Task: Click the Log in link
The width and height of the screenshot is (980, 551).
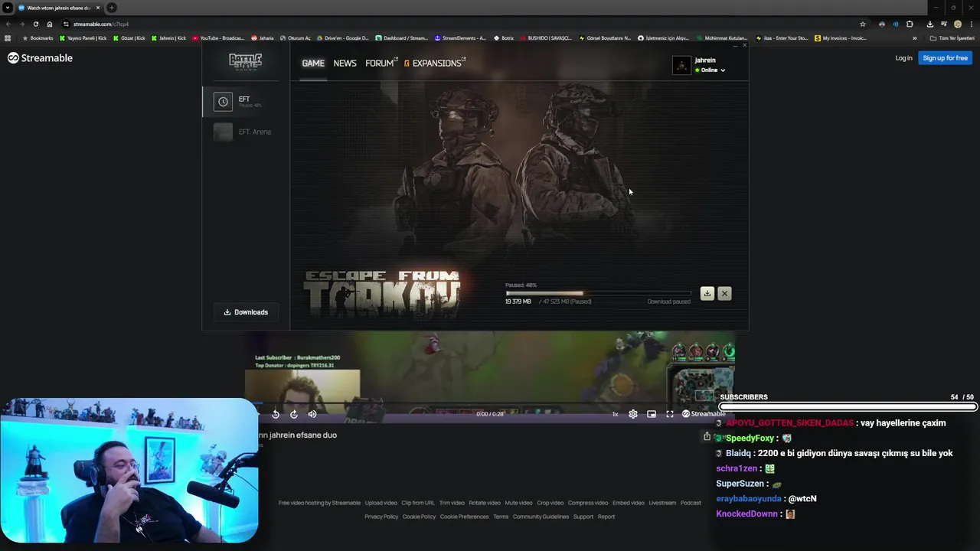Action: coord(903,58)
